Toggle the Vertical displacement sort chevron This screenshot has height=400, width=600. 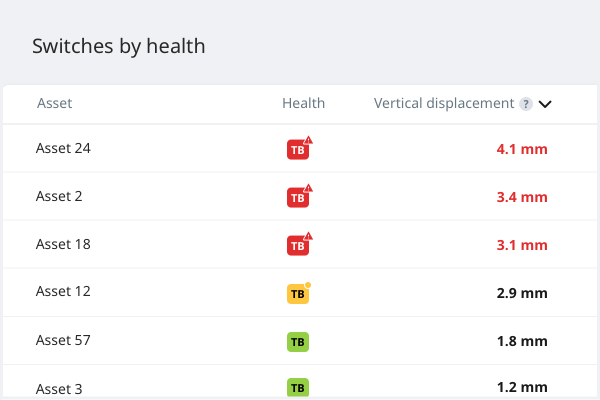[x=545, y=103]
